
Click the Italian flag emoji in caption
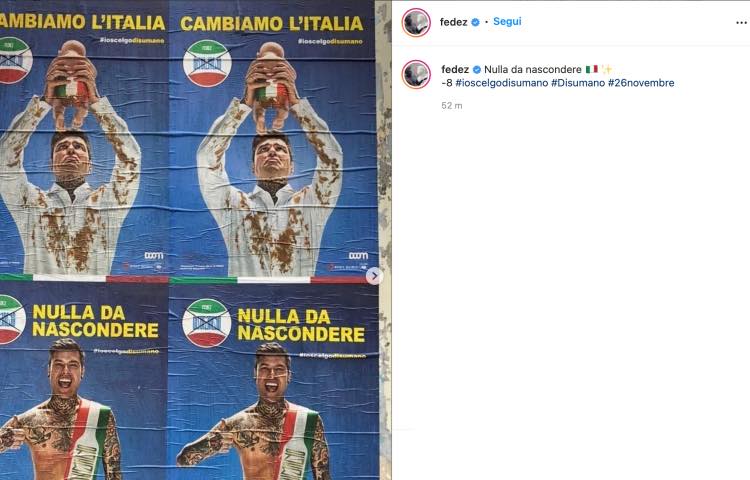tap(592, 69)
